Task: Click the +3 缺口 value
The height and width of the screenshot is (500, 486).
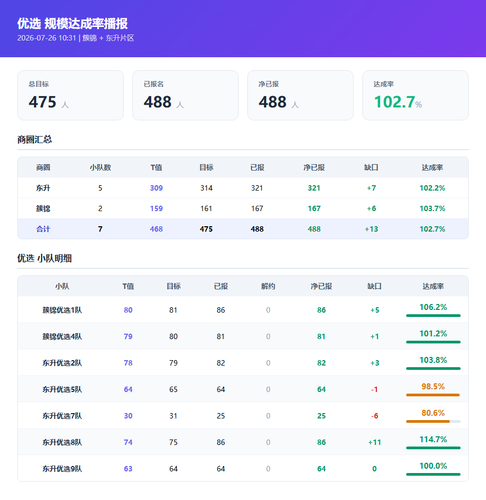Action: (375, 363)
